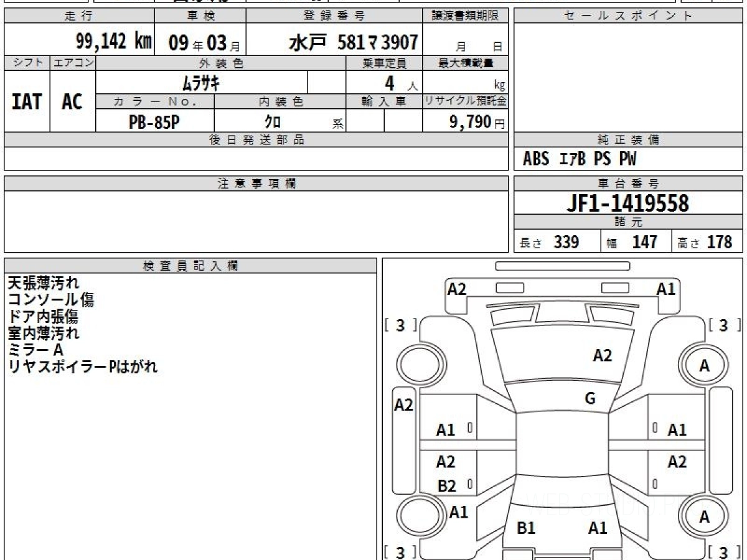This screenshot has width=747, height=560.
Task: Click the 乗車定員 header
Action: (384, 63)
